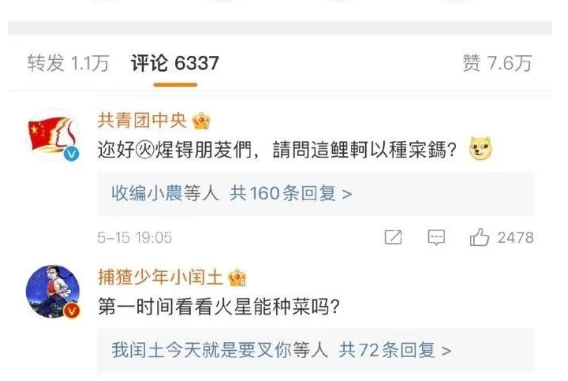Open username 共青团中央 profile

click(142, 121)
